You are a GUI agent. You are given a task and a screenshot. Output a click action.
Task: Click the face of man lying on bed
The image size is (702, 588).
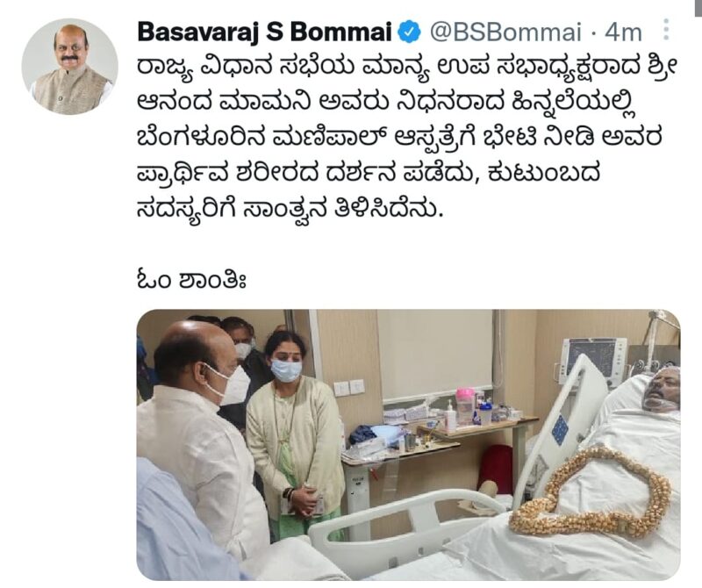click(661, 389)
